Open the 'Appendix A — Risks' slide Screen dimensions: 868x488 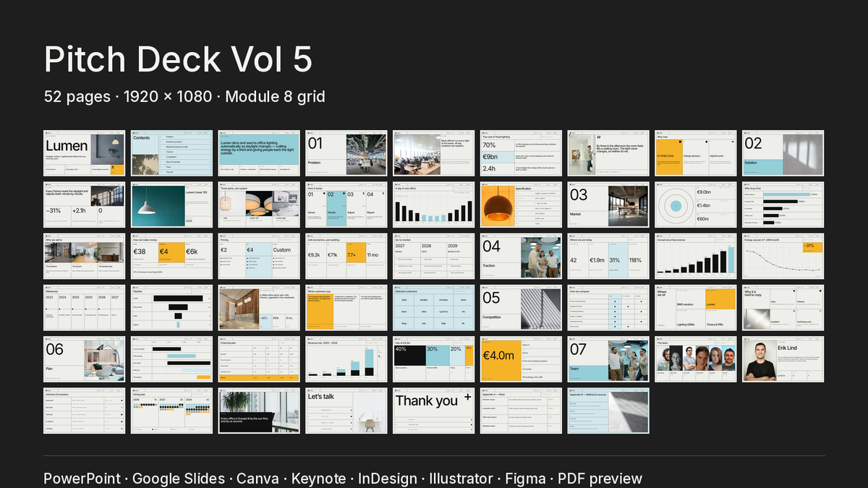(x=522, y=411)
